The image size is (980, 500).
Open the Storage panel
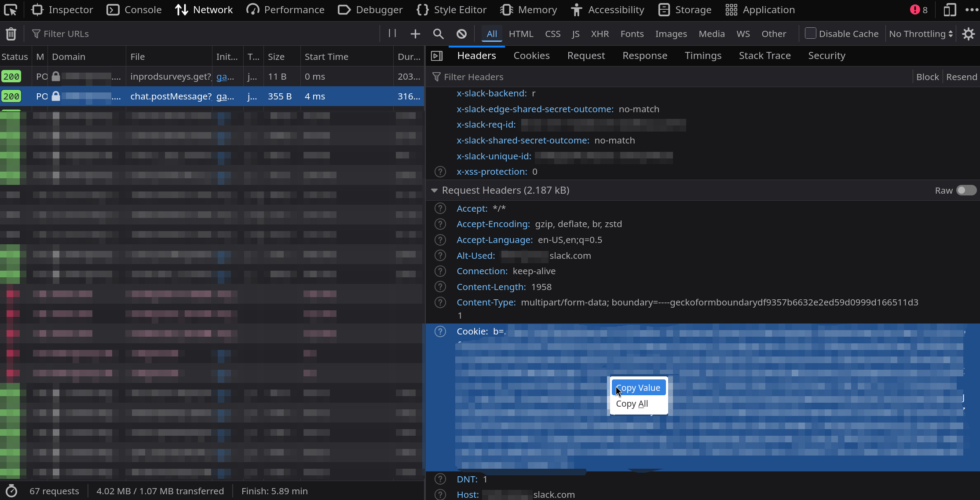tap(685, 10)
